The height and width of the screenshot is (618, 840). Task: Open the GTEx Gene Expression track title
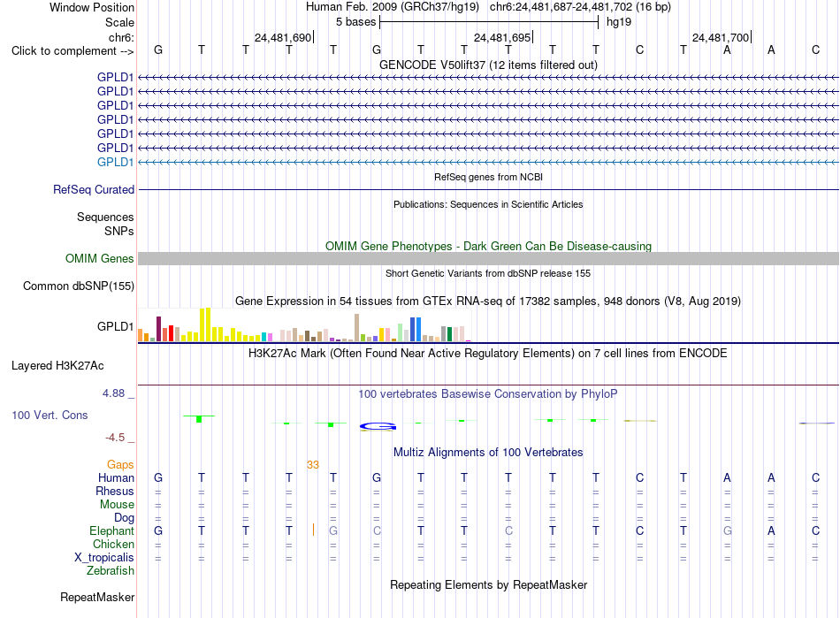(488, 301)
